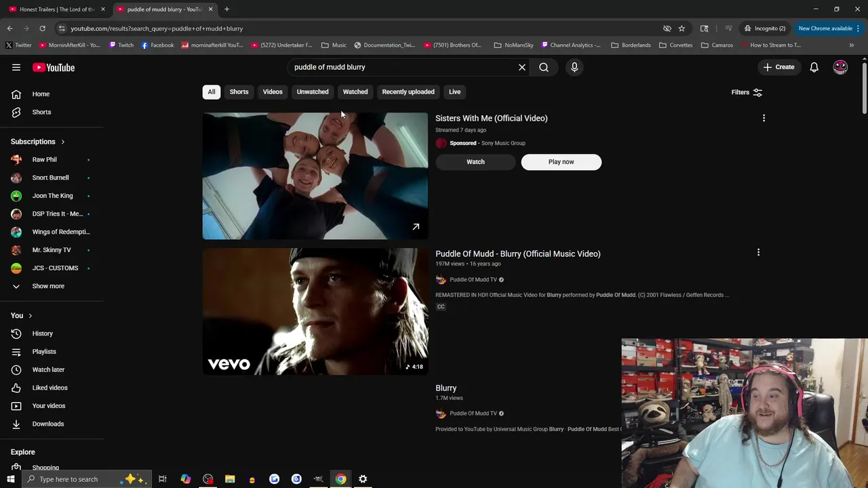
Task: Select the Shorts filter chip
Action: 239,91
